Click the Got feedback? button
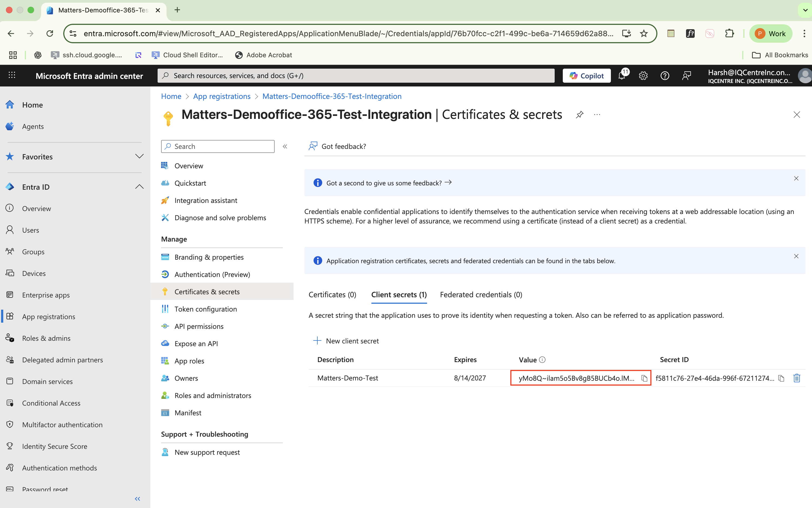This screenshot has height=508, width=812. click(337, 146)
